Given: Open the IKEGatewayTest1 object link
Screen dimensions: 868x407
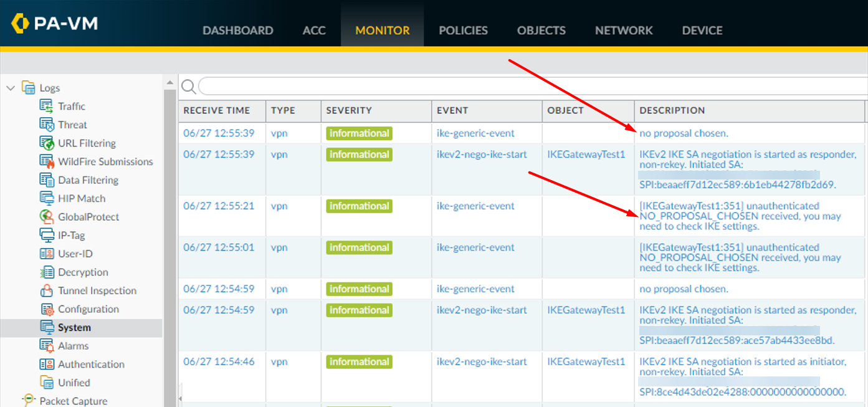Looking at the screenshot, I should coord(586,154).
